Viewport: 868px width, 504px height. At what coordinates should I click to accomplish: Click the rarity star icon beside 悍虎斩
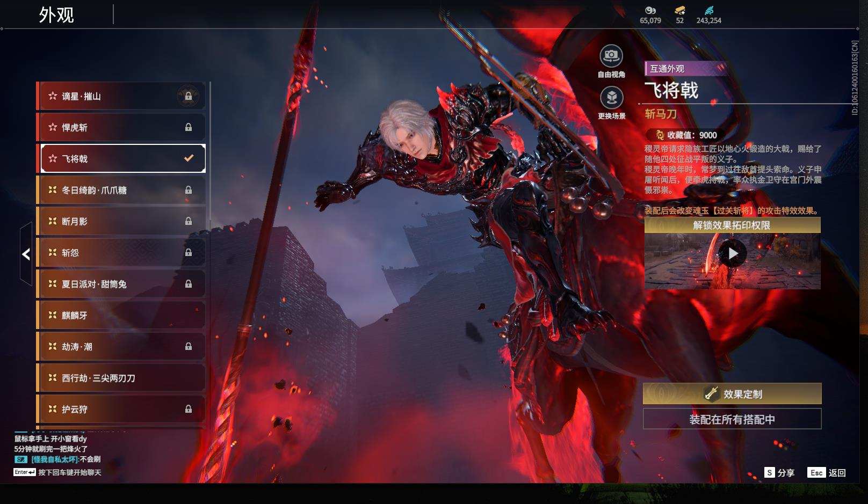[53, 127]
